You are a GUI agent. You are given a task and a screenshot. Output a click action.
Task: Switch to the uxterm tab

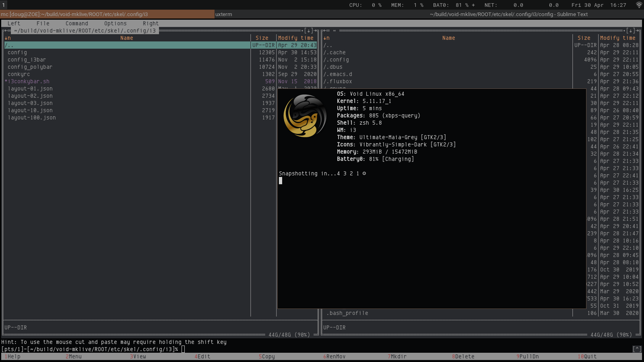tap(322, 14)
